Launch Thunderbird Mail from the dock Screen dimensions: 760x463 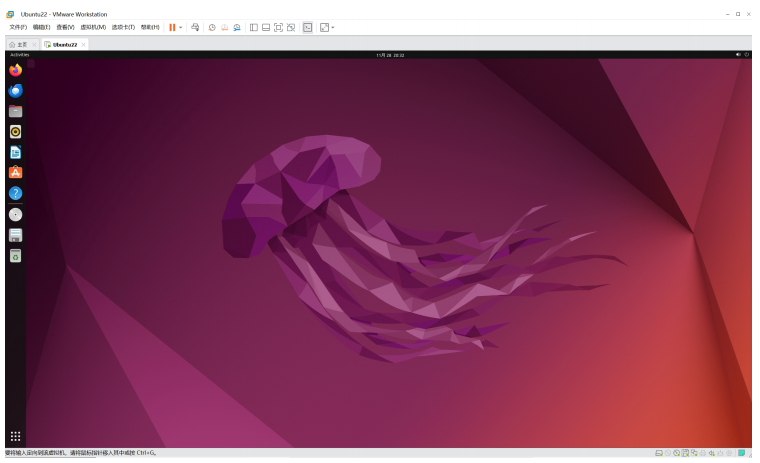(x=16, y=91)
